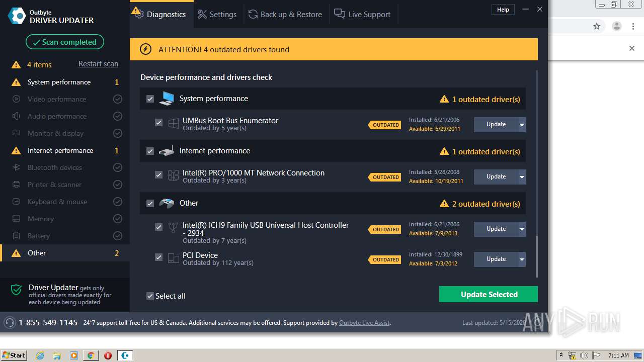Update the ICH9 USB Host Controller driver
The height and width of the screenshot is (362, 644).
click(496, 229)
